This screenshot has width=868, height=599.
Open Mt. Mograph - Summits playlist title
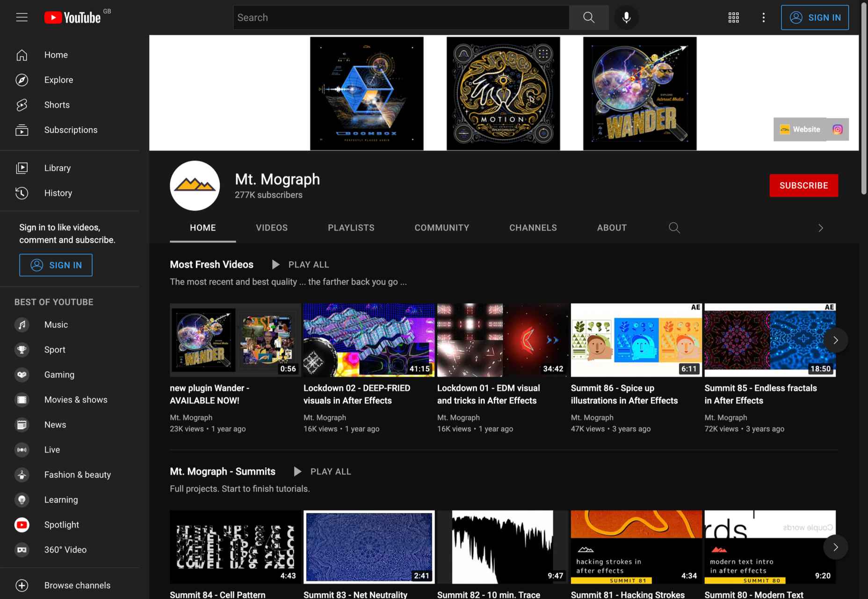(x=223, y=472)
